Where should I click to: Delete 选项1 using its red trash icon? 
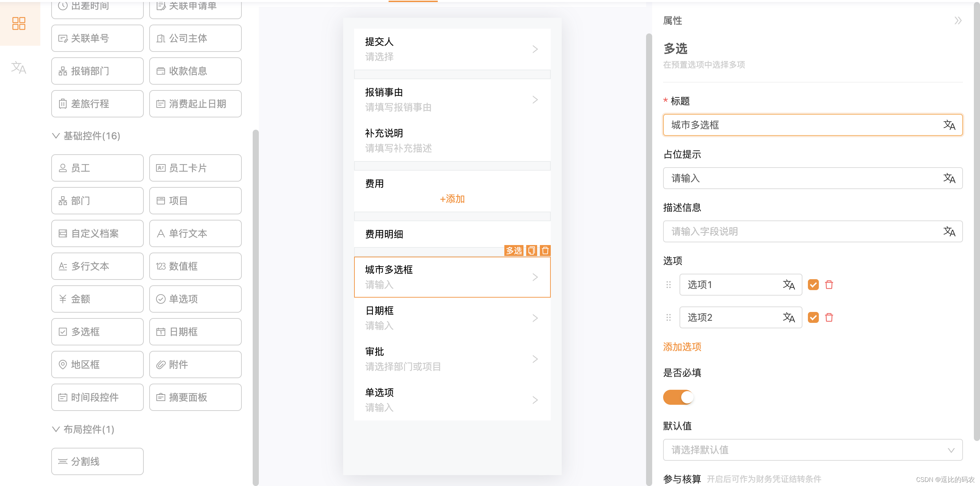click(x=829, y=284)
